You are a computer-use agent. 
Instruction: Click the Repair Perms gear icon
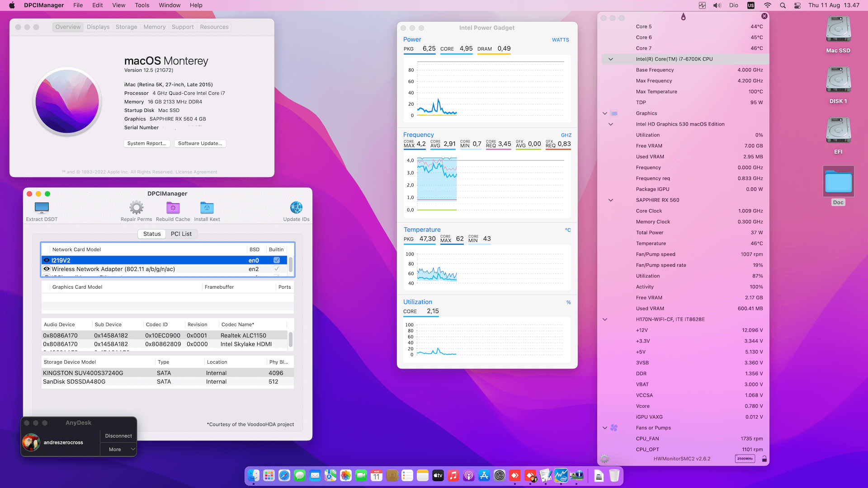click(x=136, y=208)
